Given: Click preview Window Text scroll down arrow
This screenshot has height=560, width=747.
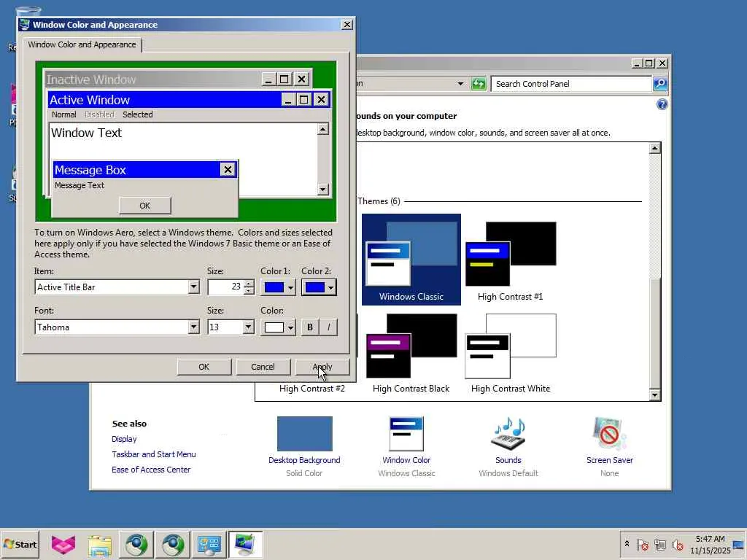Looking at the screenshot, I should click(322, 190).
